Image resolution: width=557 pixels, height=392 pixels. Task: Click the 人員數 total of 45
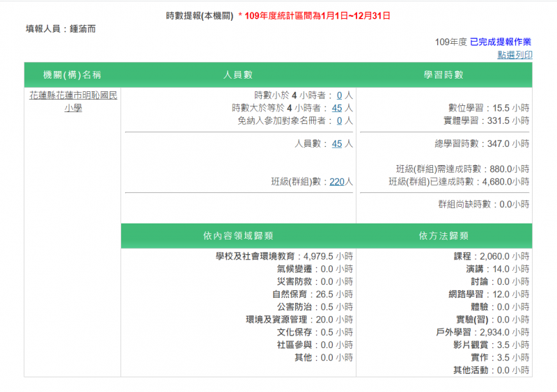point(337,143)
